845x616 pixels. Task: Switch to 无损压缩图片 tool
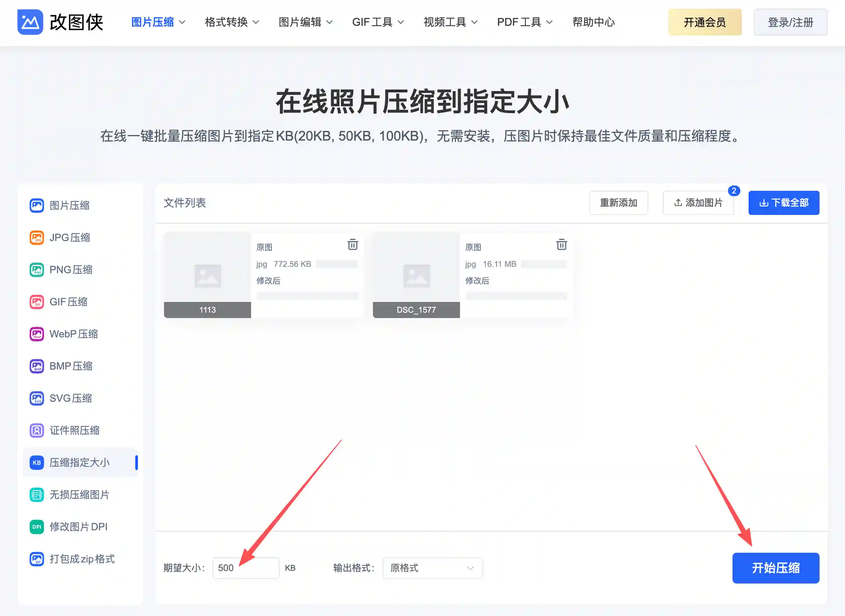[x=79, y=495]
